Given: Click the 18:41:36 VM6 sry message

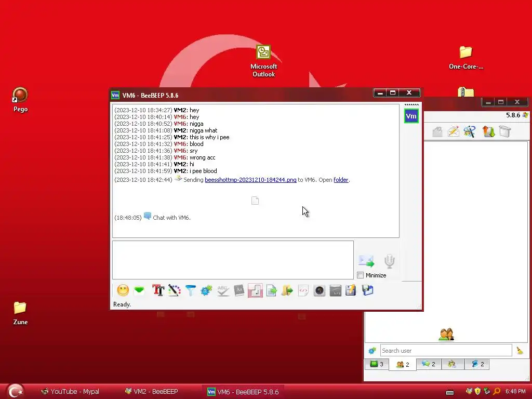Looking at the screenshot, I should coord(156,151).
